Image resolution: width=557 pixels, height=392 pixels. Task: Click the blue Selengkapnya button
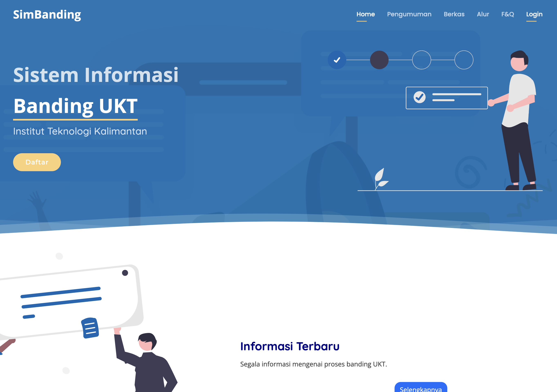tap(421, 388)
